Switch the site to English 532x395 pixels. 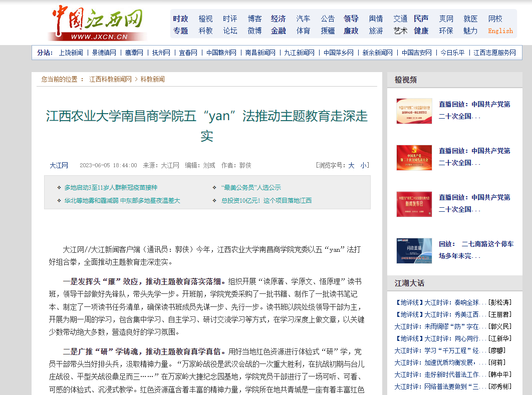pos(500,31)
